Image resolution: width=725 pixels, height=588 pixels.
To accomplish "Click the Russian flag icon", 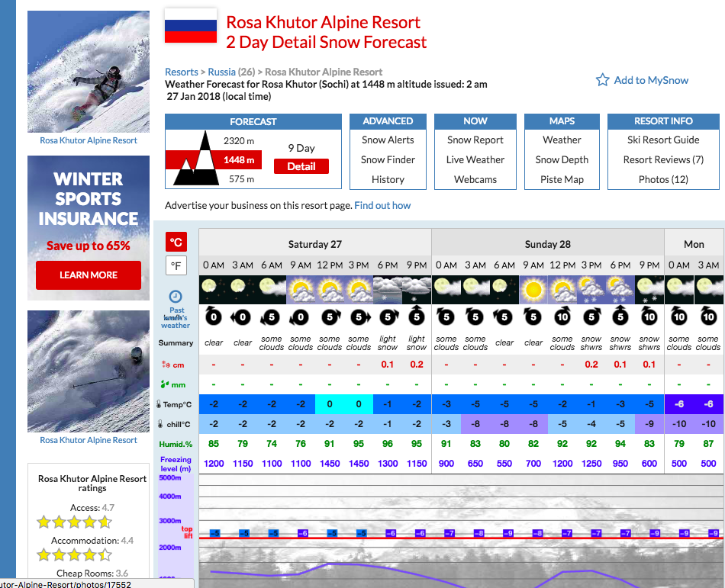I will (x=191, y=26).
